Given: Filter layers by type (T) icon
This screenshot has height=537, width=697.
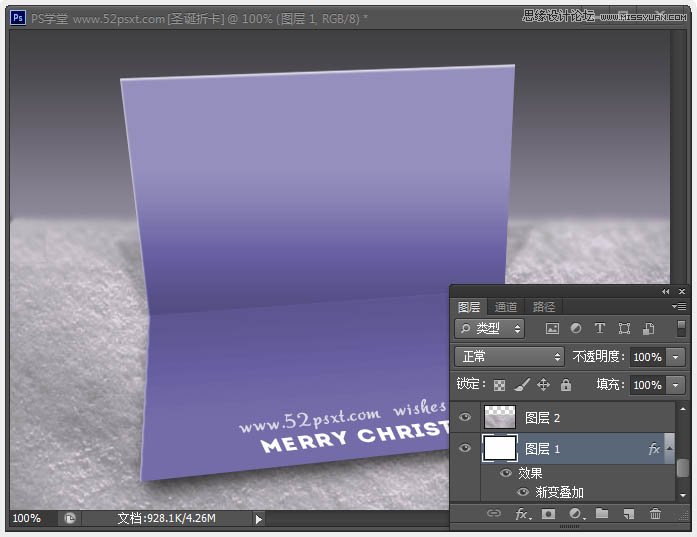Looking at the screenshot, I should click(600, 329).
